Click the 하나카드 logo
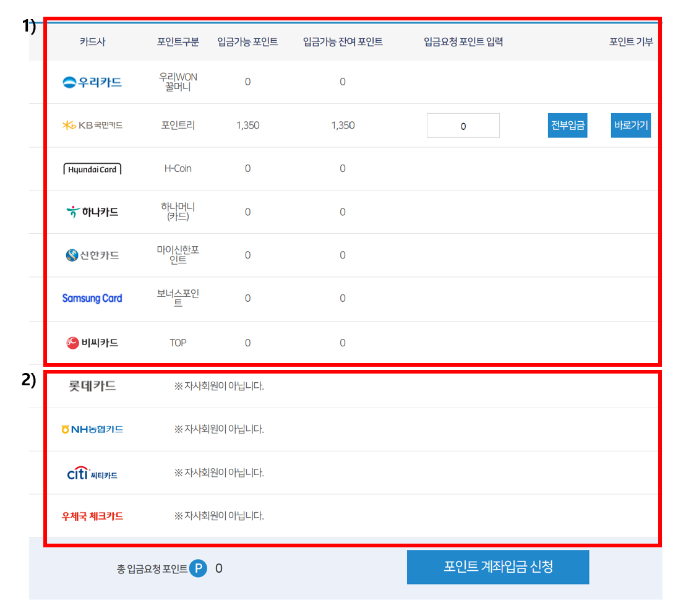This screenshot has height=616, width=678. coord(92,212)
